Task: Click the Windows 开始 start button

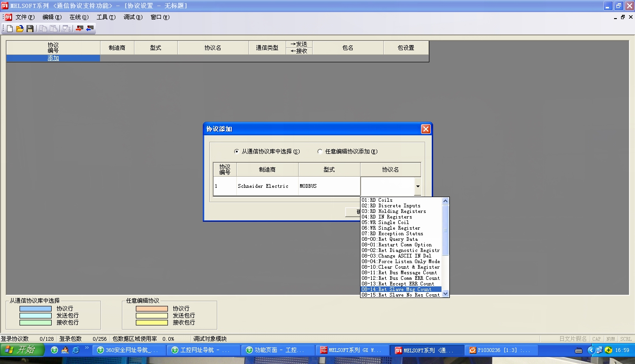Action: 22,350
